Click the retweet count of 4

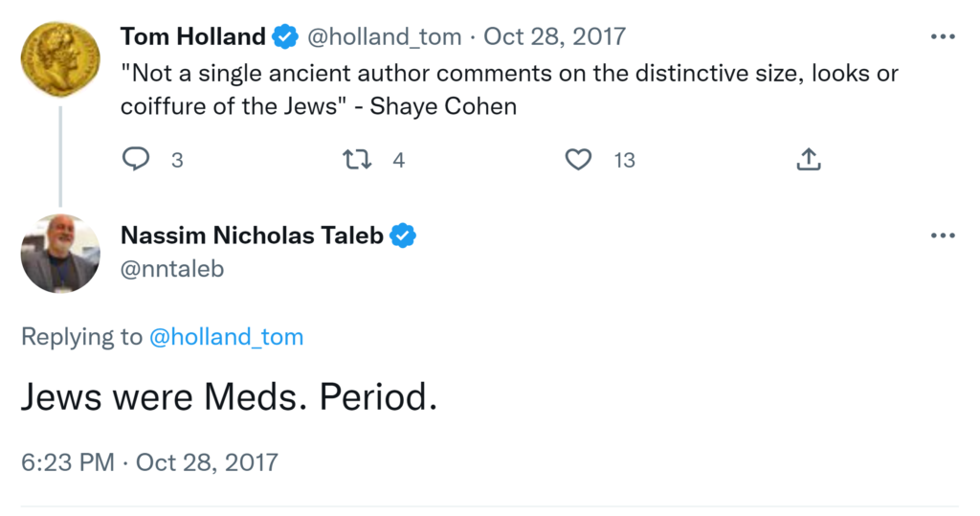[x=398, y=160]
